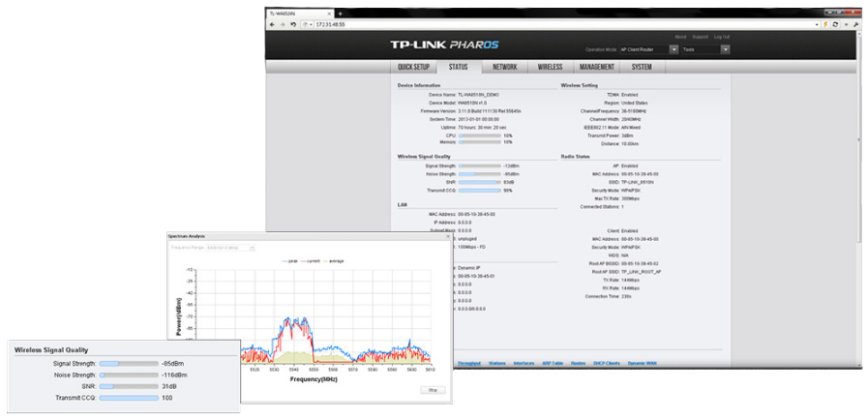Click the Transmit CCQ 100 bar in the inset
Image resolution: width=868 pixels, height=420 pixels.
[129, 398]
